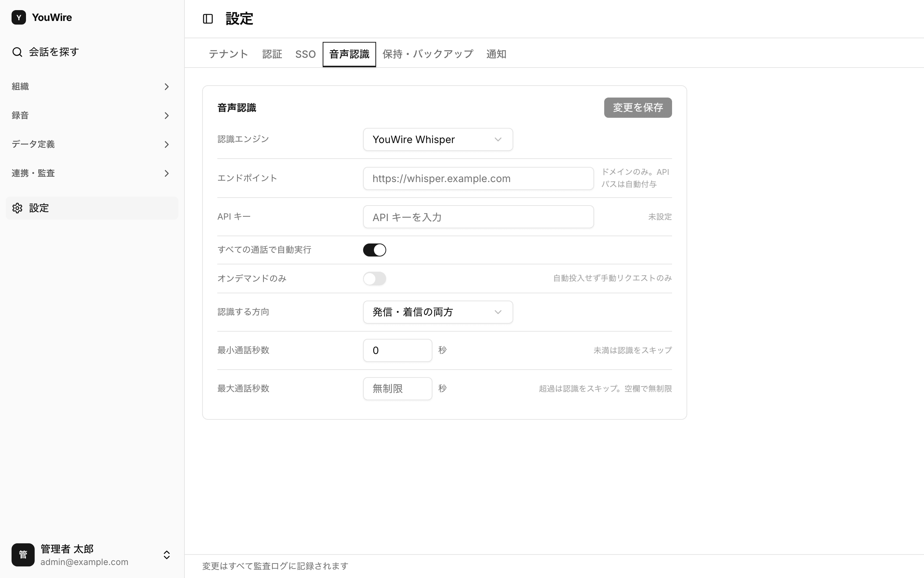Click the YouWire brand name
This screenshot has width=924, height=578.
[52, 17]
